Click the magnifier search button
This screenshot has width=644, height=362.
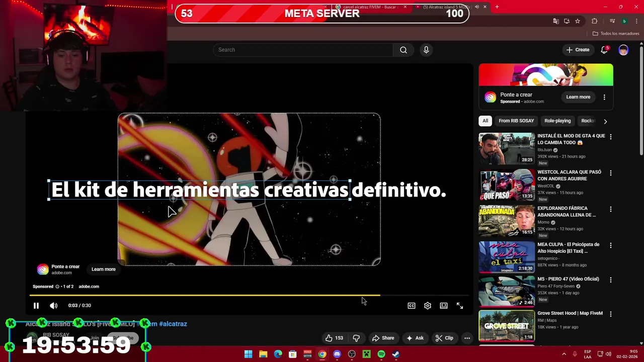404,50
